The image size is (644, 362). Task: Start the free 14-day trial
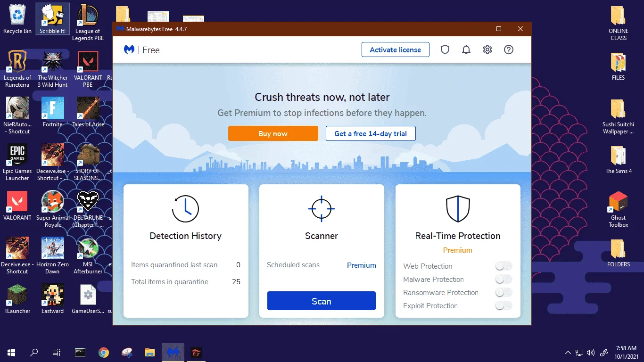pos(371,133)
